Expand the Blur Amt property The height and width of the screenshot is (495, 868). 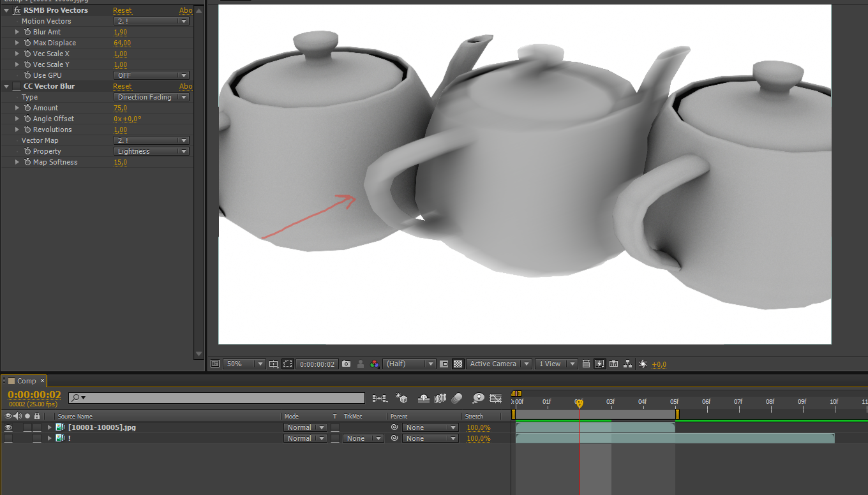click(x=17, y=32)
